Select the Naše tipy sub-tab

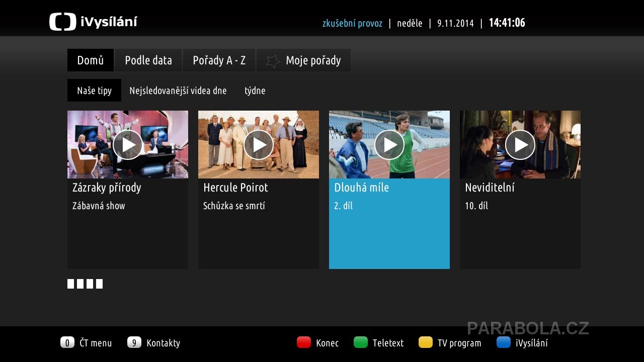coord(95,90)
